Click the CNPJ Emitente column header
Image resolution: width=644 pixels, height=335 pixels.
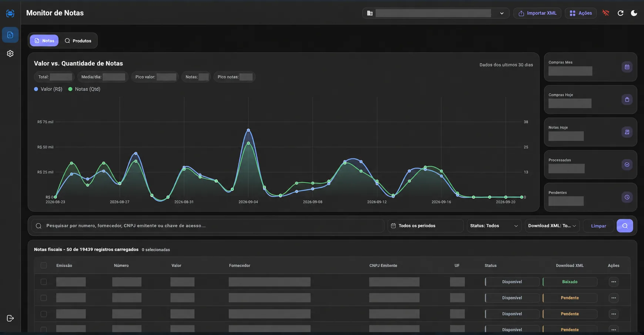click(383, 265)
